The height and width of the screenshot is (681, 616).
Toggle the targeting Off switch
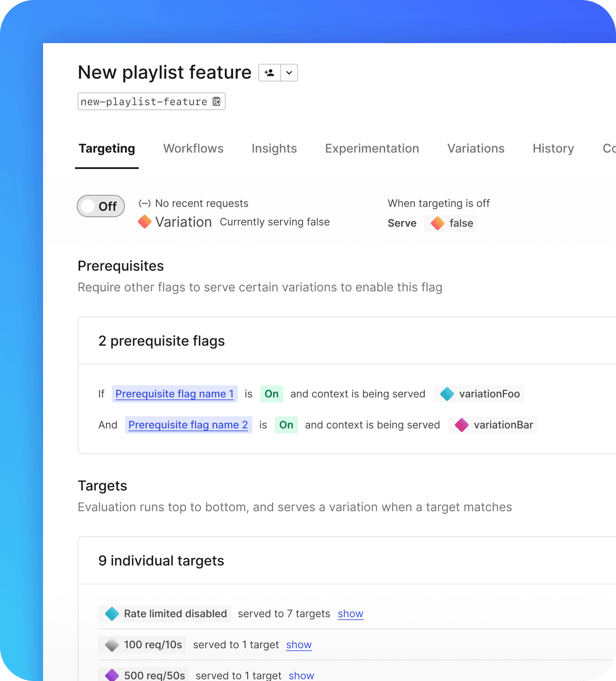click(x=101, y=206)
